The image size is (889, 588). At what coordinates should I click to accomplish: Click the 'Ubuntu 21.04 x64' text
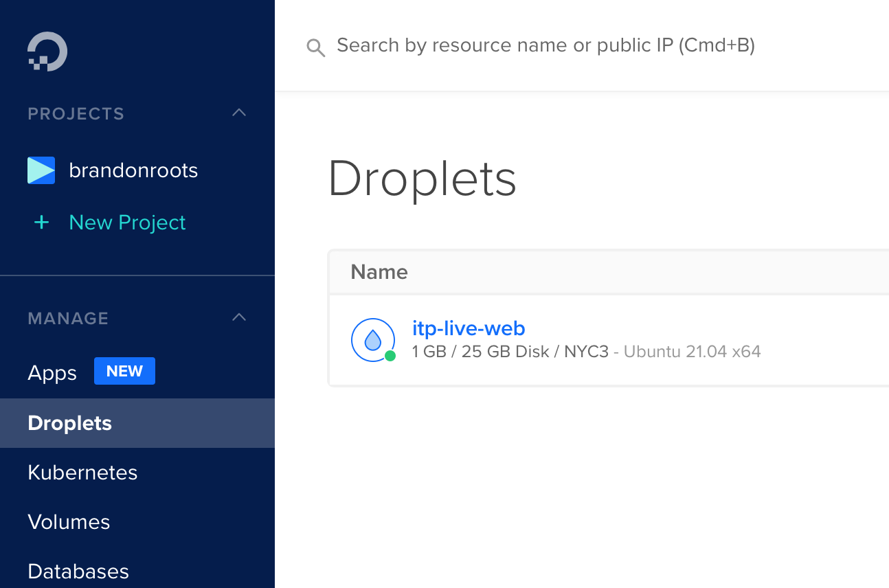tap(693, 352)
